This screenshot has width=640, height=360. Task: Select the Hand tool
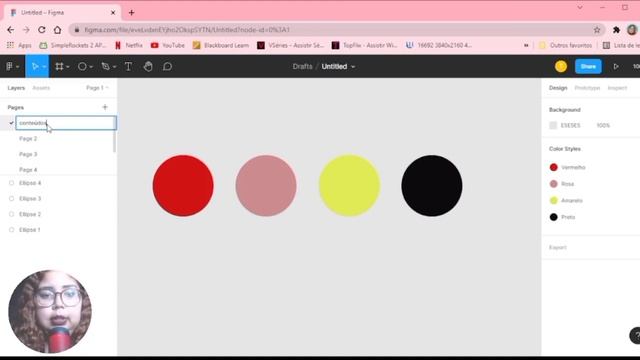(x=148, y=67)
